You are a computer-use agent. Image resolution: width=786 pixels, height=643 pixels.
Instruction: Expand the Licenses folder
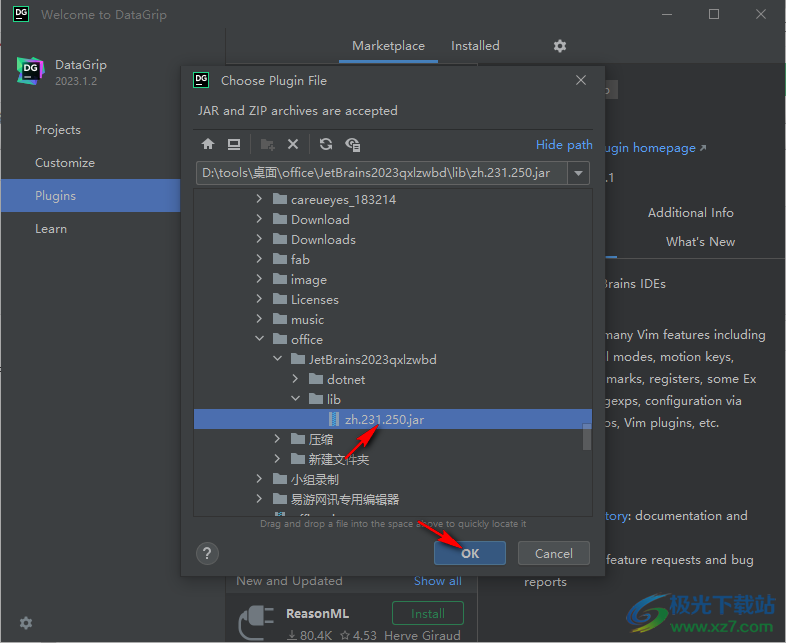259,299
